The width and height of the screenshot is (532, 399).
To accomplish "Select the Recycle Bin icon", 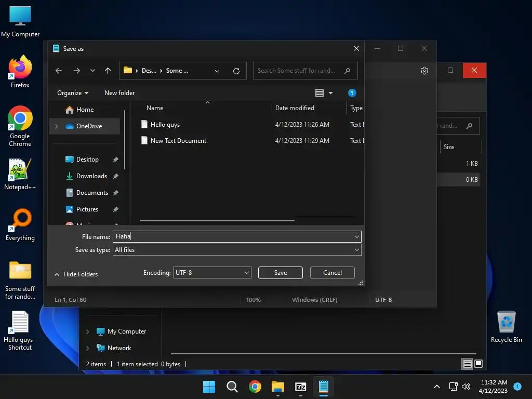I will coord(506,327).
